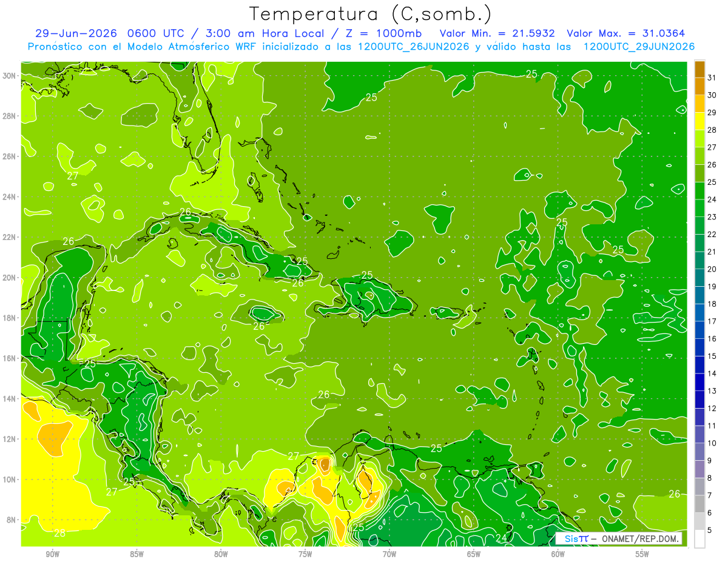
Task: Click the yellow colorbar swatch between 28 and 29
Action: coord(699,121)
